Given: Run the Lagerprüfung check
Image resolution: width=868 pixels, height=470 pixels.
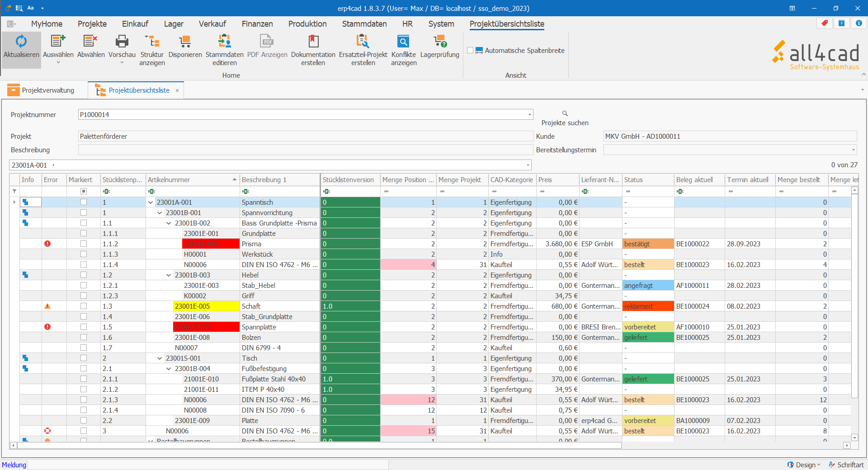Looking at the screenshot, I should tap(440, 42).
